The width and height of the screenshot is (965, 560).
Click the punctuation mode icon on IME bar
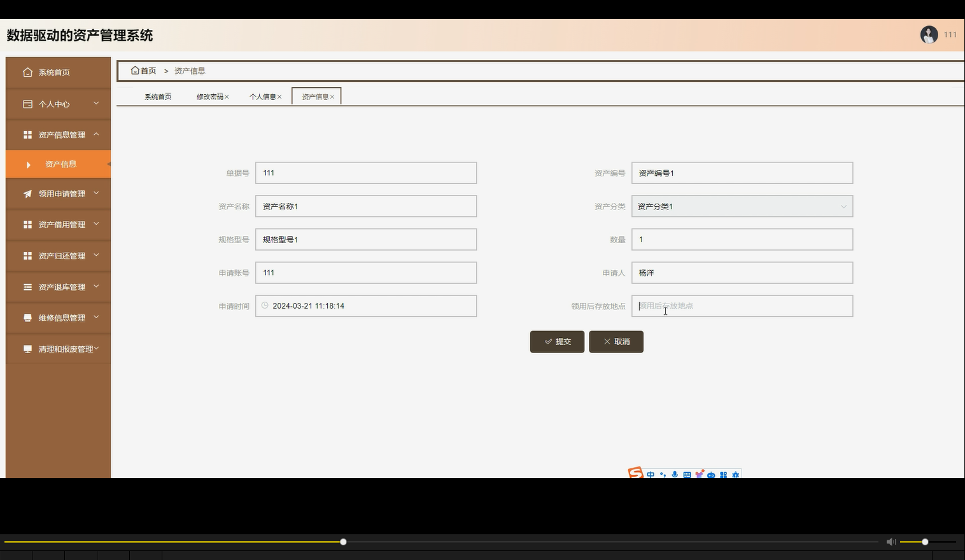point(663,475)
